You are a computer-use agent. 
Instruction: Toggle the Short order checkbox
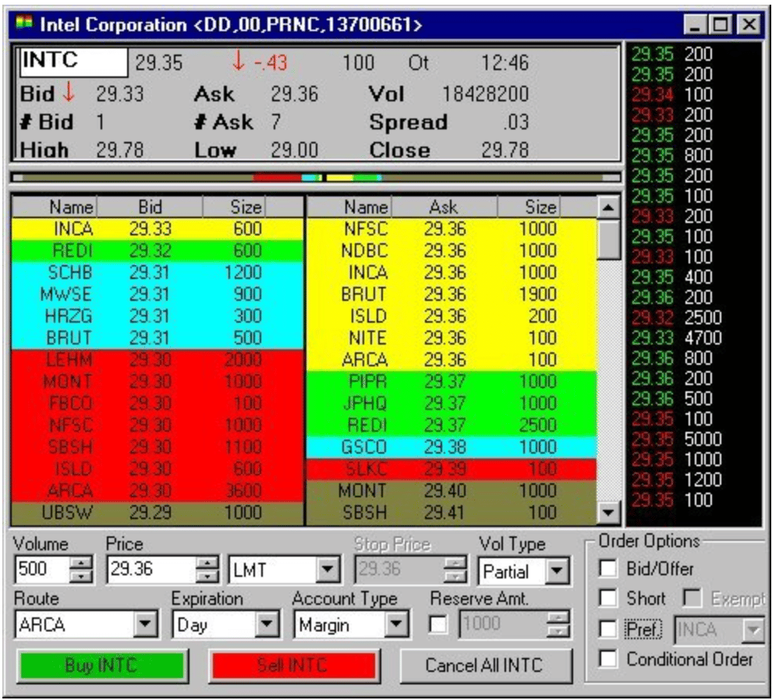[608, 599]
